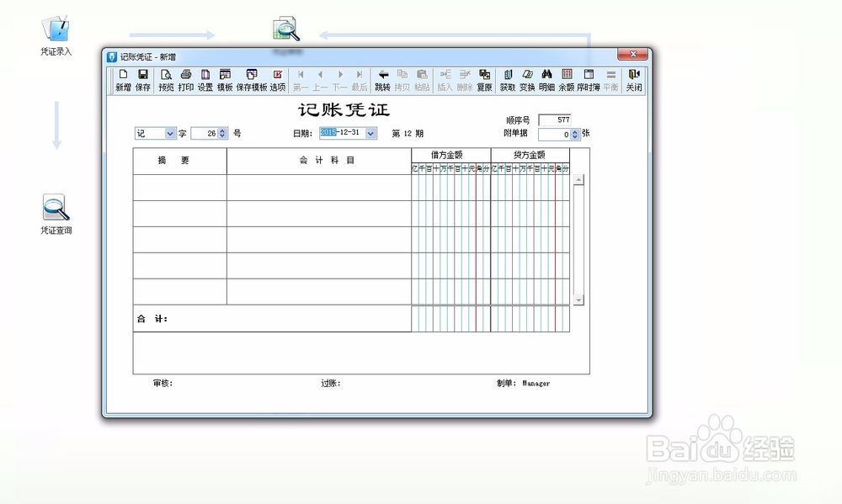This screenshot has width=842, height=504.
Task: Open the 模板 template icon
Action: 225,80
